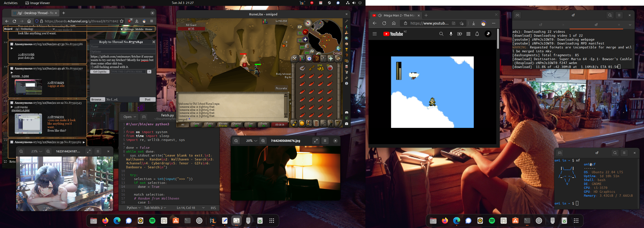Viewport: 644px width, 228px height.
Task: Open the game Settings wrench tab
Action: [324, 124]
